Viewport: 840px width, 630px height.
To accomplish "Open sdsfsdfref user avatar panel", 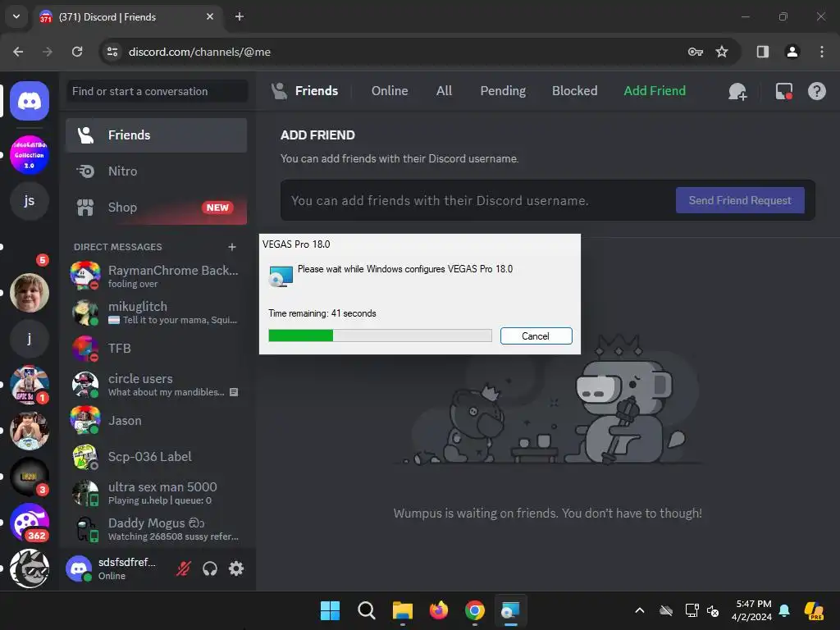I will 79,568.
